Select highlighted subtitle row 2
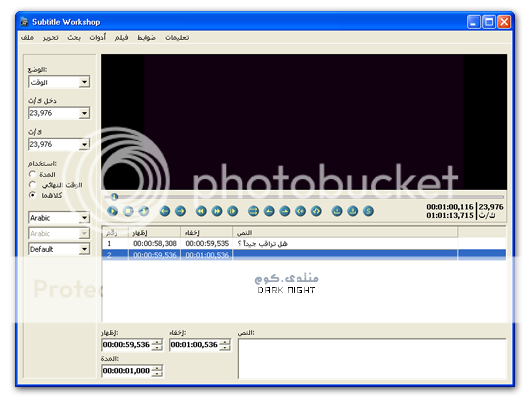This screenshot has width=530, height=399. pos(304,255)
